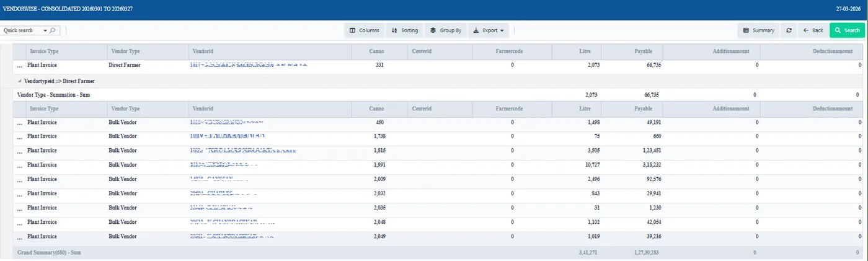Open row options for Canno 1,738
The height and width of the screenshot is (261, 868).
19,137
